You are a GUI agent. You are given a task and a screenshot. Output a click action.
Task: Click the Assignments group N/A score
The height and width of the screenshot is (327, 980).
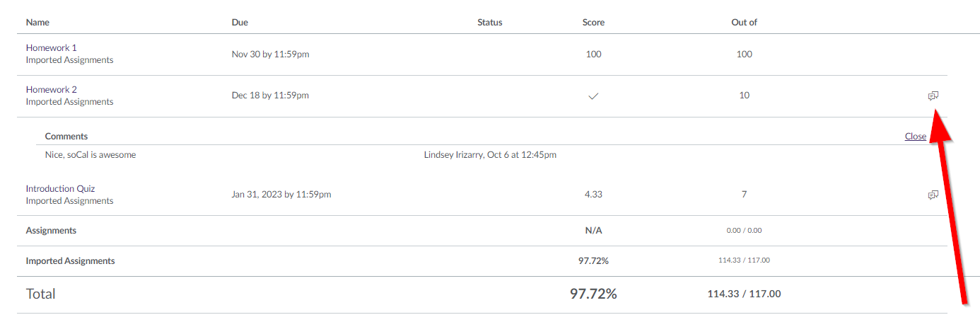pyautogui.click(x=594, y=231)
